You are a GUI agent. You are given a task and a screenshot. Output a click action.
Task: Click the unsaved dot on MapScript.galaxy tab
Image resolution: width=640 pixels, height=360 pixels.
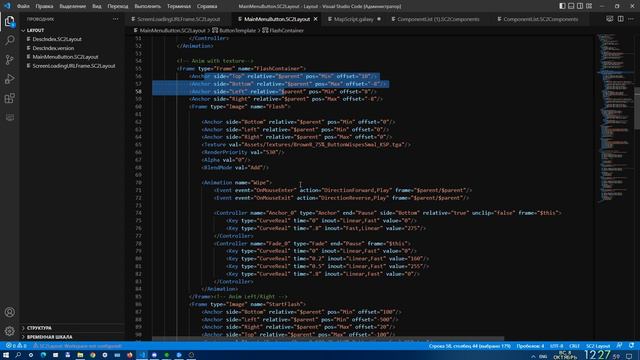tap(379, 19)
